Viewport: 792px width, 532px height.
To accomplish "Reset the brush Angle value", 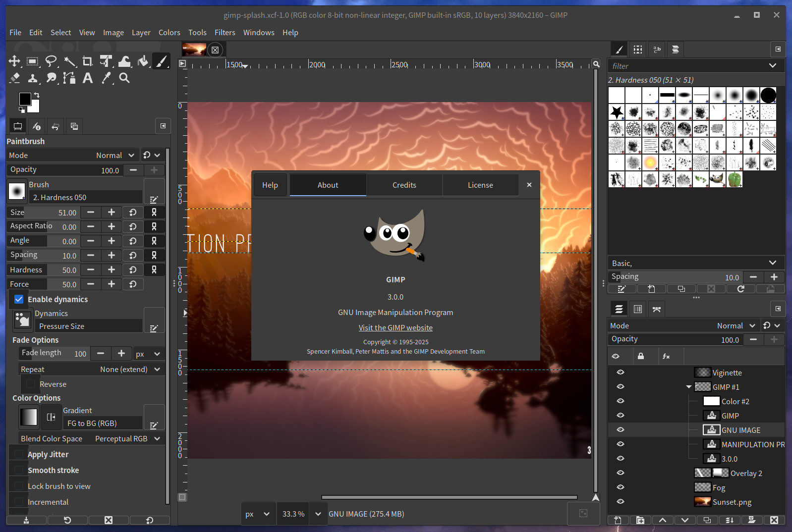I will click(x=133, y=241).
